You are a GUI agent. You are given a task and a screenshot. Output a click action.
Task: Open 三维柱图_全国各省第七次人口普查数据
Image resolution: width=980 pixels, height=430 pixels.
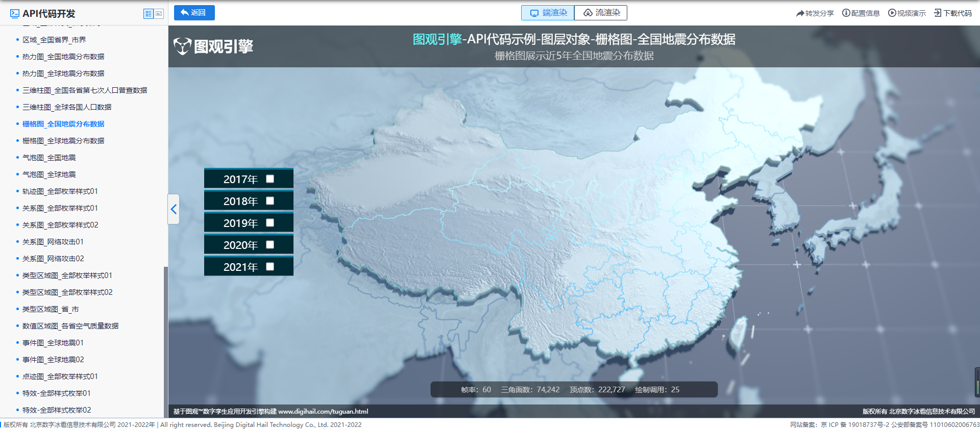[x=85, y=90]
